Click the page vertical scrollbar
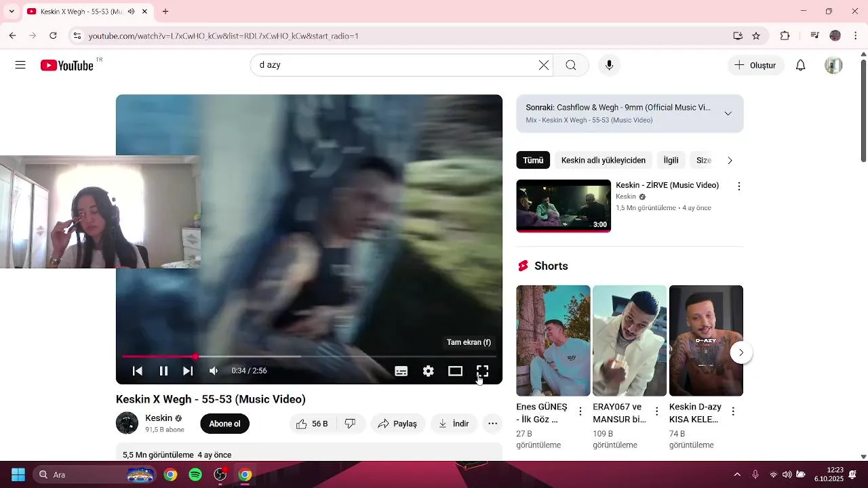Image resolution: width=868 pixels, height=488 pixels. coord(863,111)
